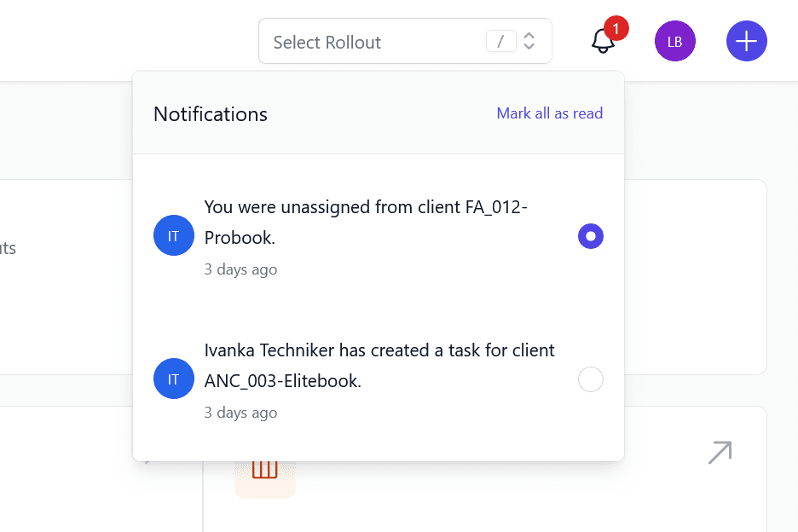The width and height of the screenshot is (798, 532).
Task: Click the blue plus create button
Action: point(746,41)
